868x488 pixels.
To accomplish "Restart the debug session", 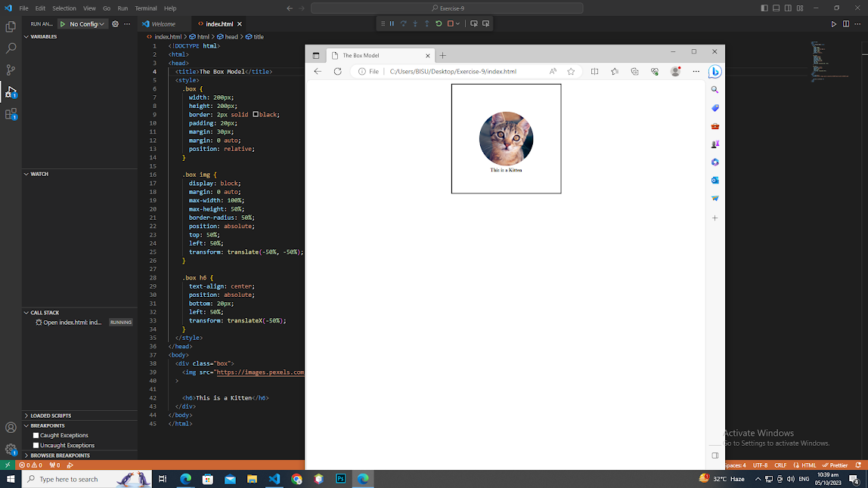I will [438, 23].
